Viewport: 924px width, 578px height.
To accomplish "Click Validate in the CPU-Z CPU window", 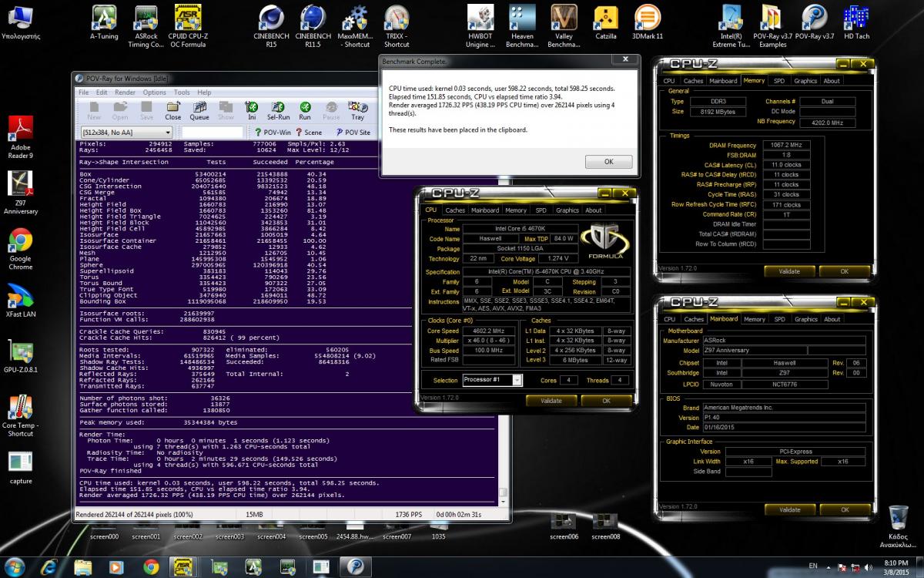I will [x=551, y=401].
